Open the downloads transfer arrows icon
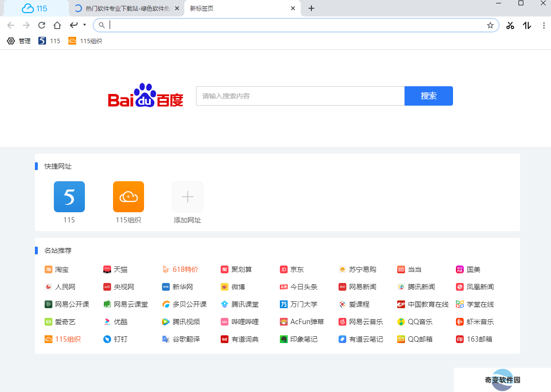This screenshot has height=392, width=551. tap(527, 25)
